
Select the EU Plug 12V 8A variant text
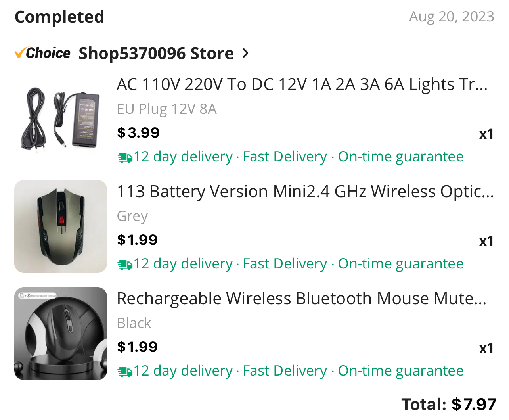pyautogui.click(x=167, y=109)
